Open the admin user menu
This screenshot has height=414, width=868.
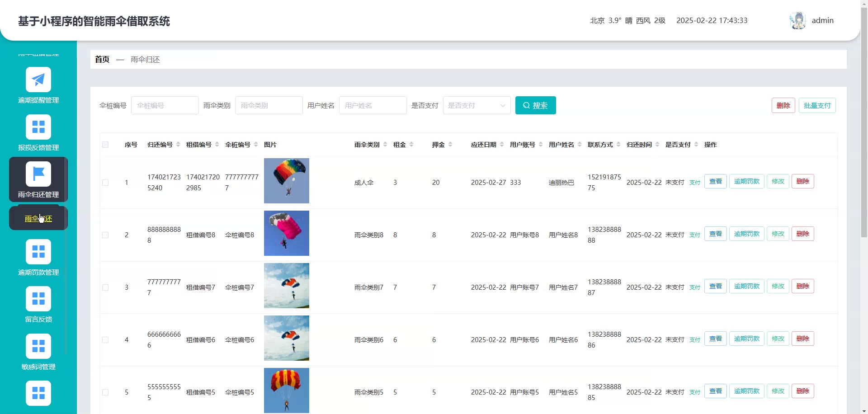[x=822, y=20]
